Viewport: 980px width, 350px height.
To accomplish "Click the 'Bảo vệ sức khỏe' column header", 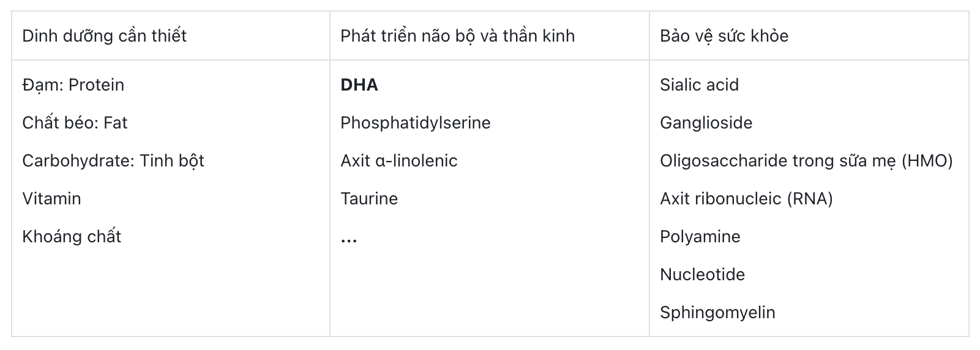I will [x=724, y=35].
